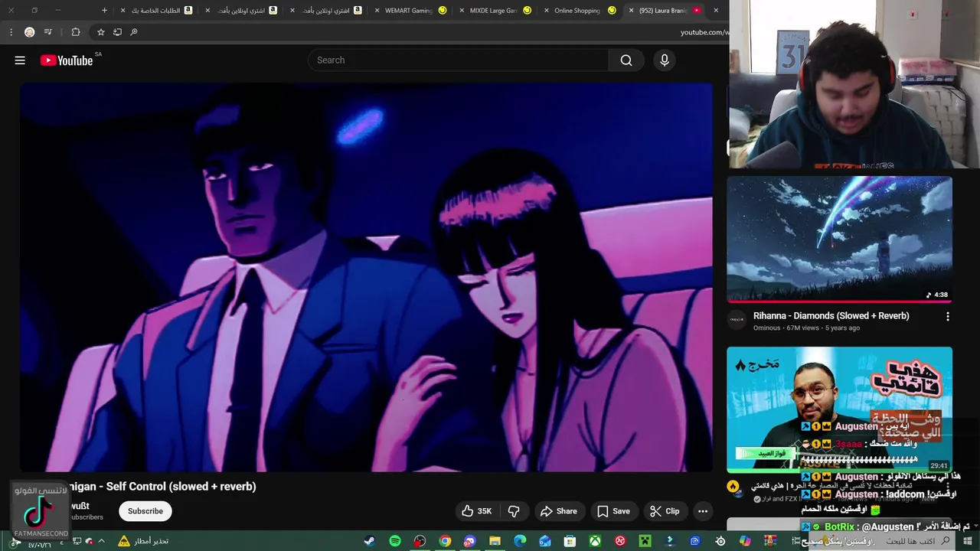The height and width of the screenshot is (551, 980).
Task: Open the more actions ellipsis under the video
Action: (703, 511)
